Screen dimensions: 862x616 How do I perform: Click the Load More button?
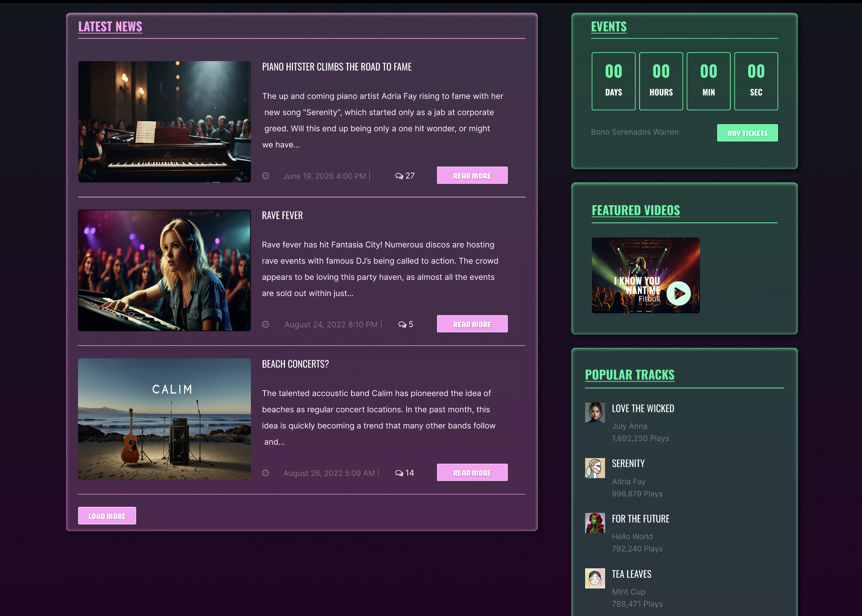pos(107,515)
